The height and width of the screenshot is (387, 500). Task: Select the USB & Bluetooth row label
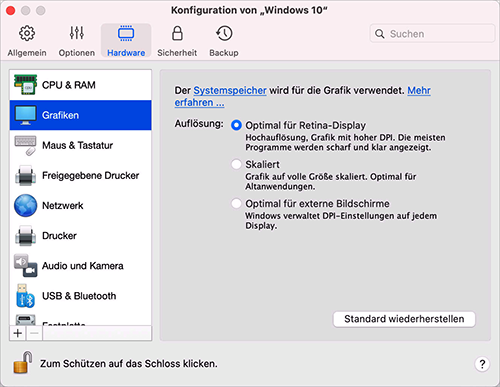79,296
